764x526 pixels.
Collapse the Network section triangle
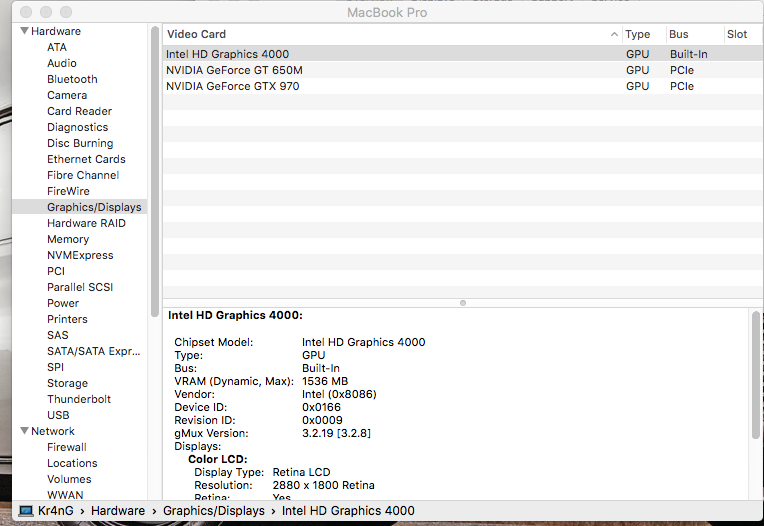coord(24,431)
